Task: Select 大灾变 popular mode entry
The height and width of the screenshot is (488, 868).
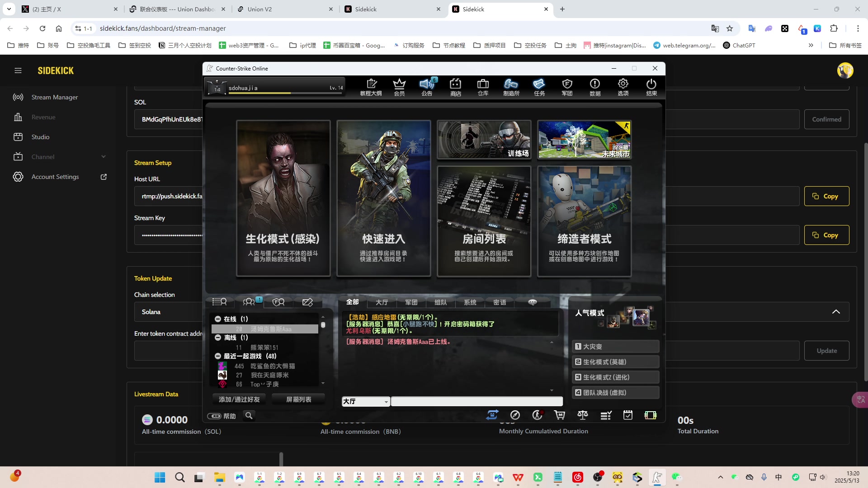Action: (x=615, y=347)
